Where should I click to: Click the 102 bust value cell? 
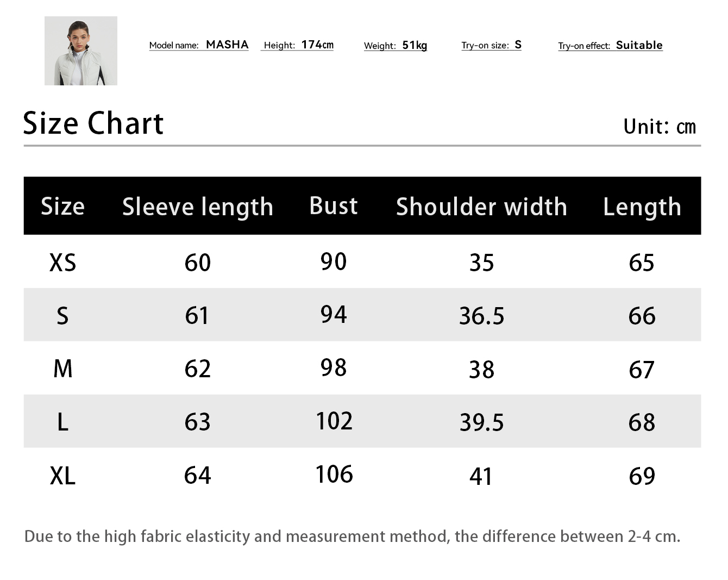pyautogui.click(x=334, y=421)
